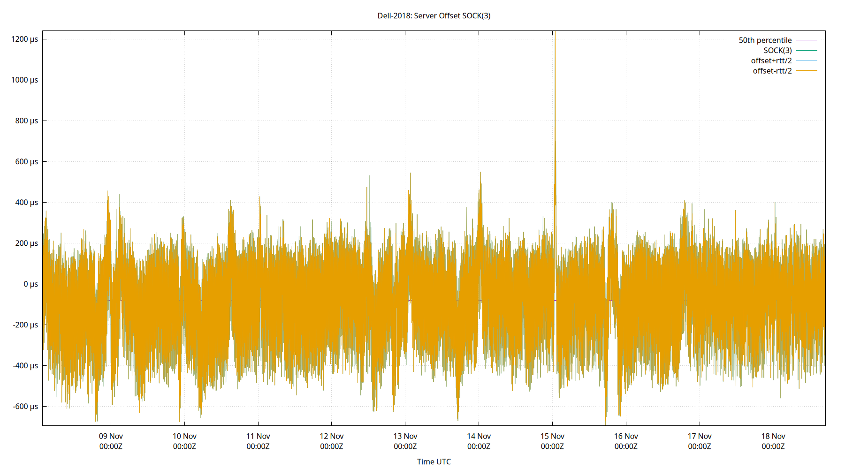Toggle the 50th percentile legend entry
This screenshot has width=868, height=469.
(765, 40)
